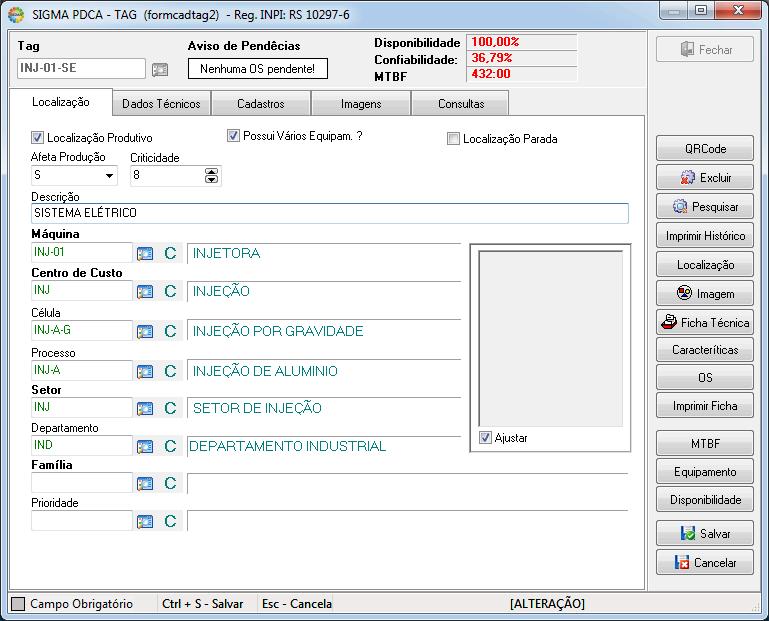Increase the Criticidade spinner value
The width and height of the screenshot is (769, 621).
coord(211,172)
